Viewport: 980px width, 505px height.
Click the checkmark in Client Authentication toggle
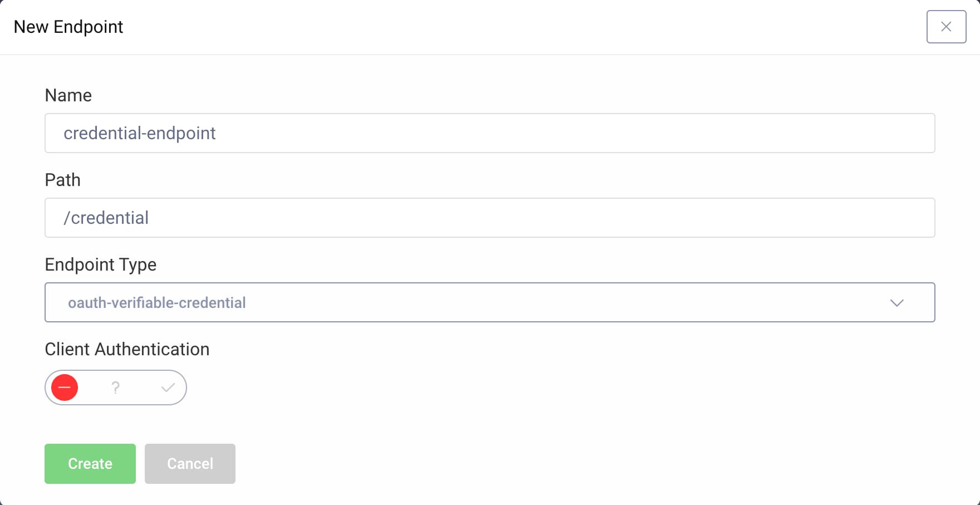[x=166, y=387]
